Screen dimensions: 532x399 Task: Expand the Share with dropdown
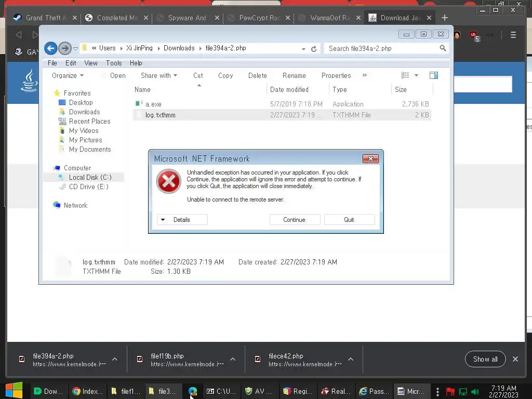point(159,76)
